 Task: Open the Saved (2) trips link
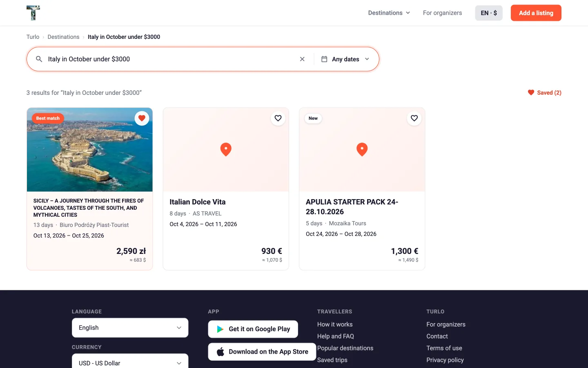[x=545, y=92]
